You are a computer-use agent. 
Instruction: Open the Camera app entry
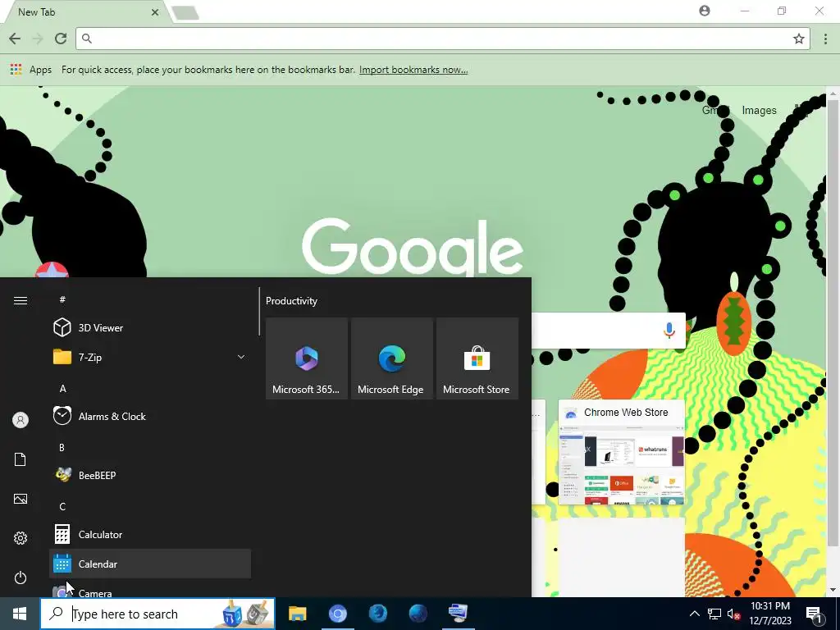click(150, 591)
